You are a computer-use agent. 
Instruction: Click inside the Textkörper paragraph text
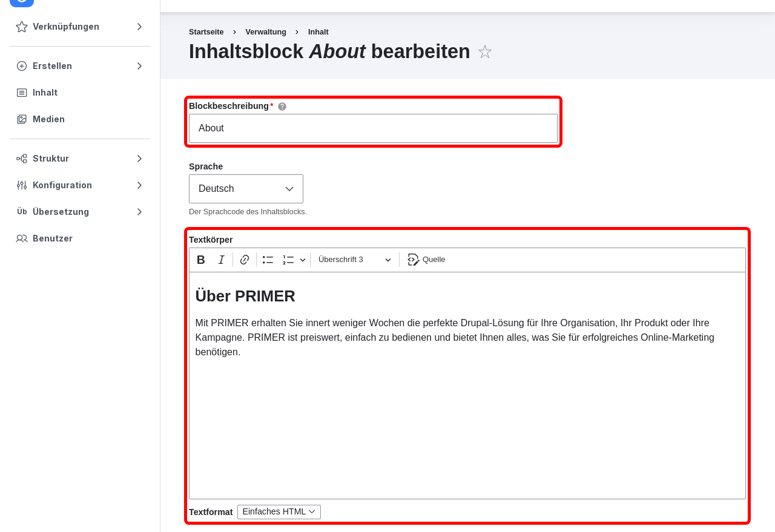pyautogui.click(x=455, y=338)
